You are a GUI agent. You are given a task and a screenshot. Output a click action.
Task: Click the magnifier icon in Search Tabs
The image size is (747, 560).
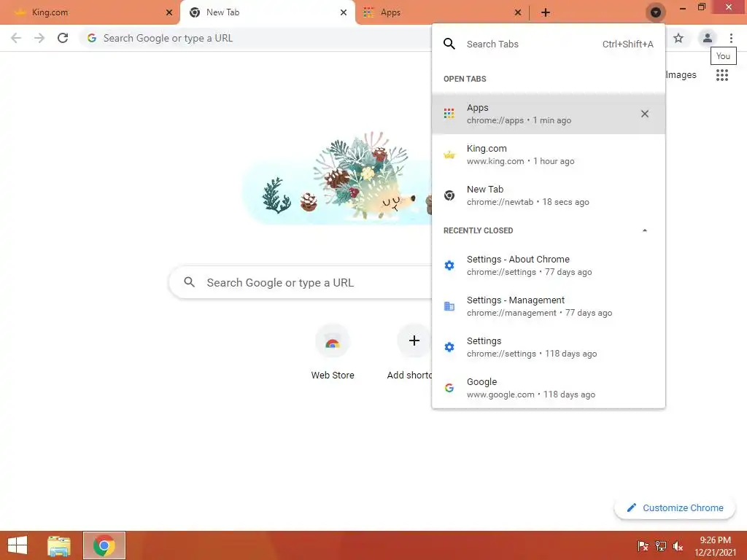tap(449, 44)
